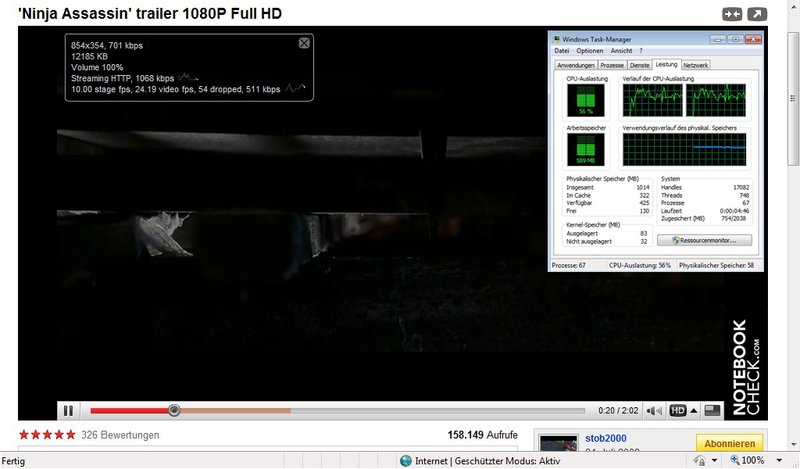Click the 158.149 Aufrufe view count
Screen dimensions: 800x469
pyautogui.click(x=483, y=435)
